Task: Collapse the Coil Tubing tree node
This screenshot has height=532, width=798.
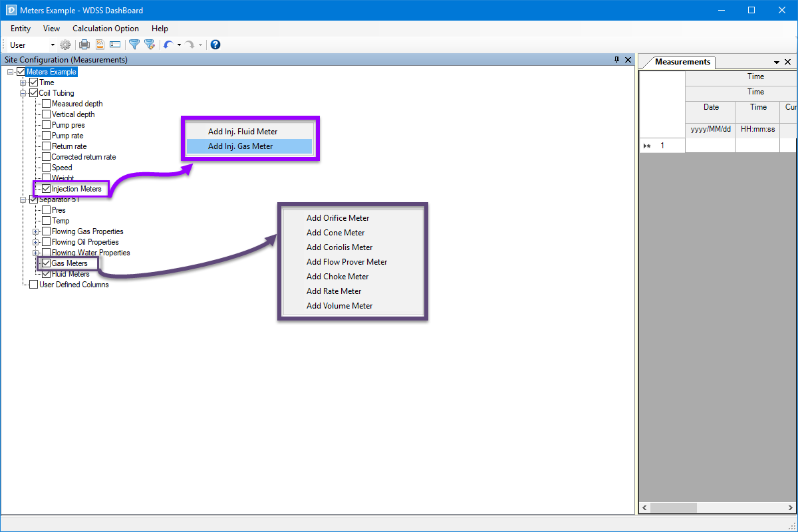Action: point(23,93)
